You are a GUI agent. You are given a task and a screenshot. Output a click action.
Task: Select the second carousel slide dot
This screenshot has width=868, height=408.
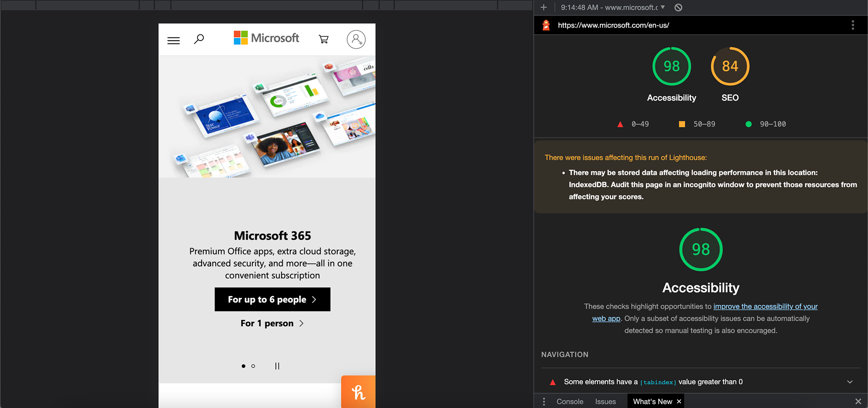(253, 366)
